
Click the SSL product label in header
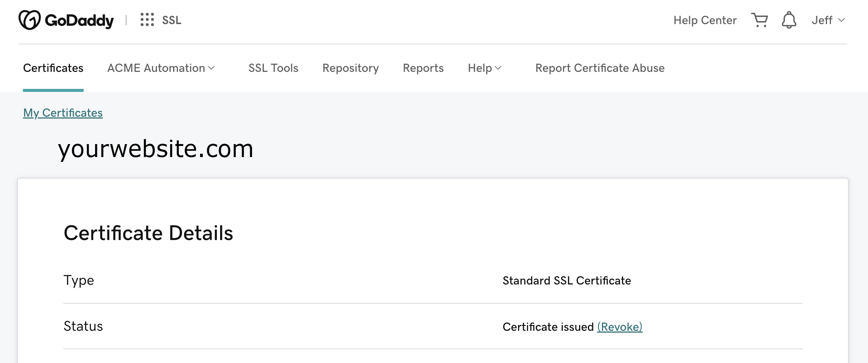tap(172, 20)
